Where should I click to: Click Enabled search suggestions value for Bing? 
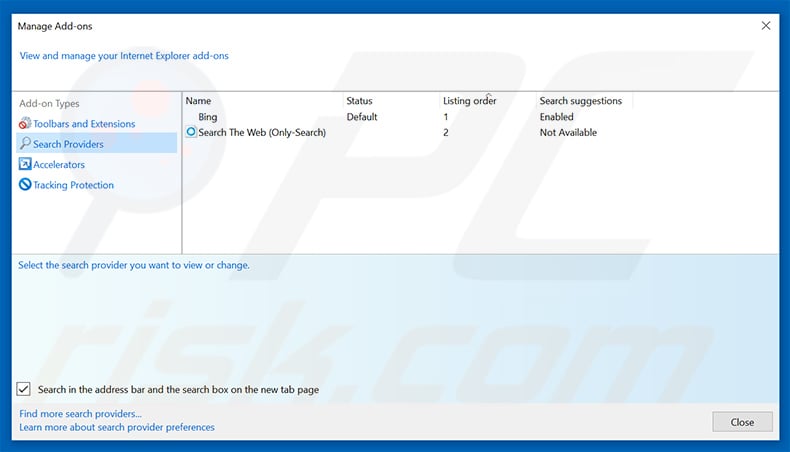556,116
